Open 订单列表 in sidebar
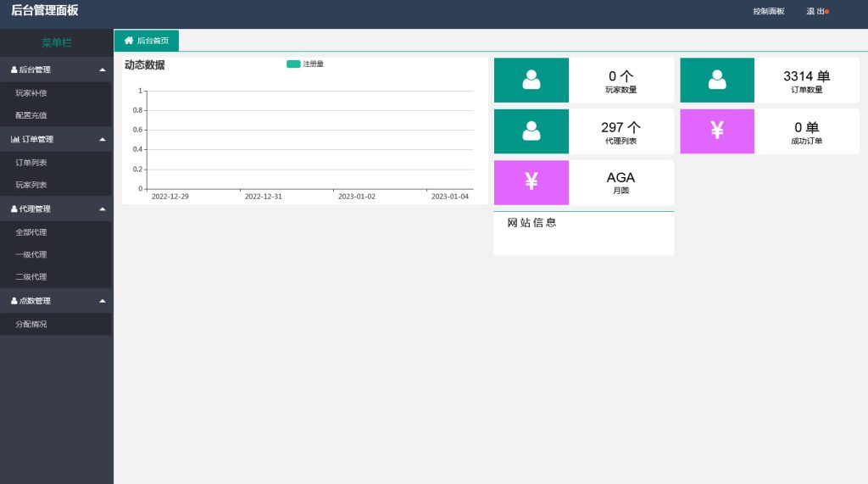Image resolution: width=868 pixels, height=484 pixels. click(31, 163)
